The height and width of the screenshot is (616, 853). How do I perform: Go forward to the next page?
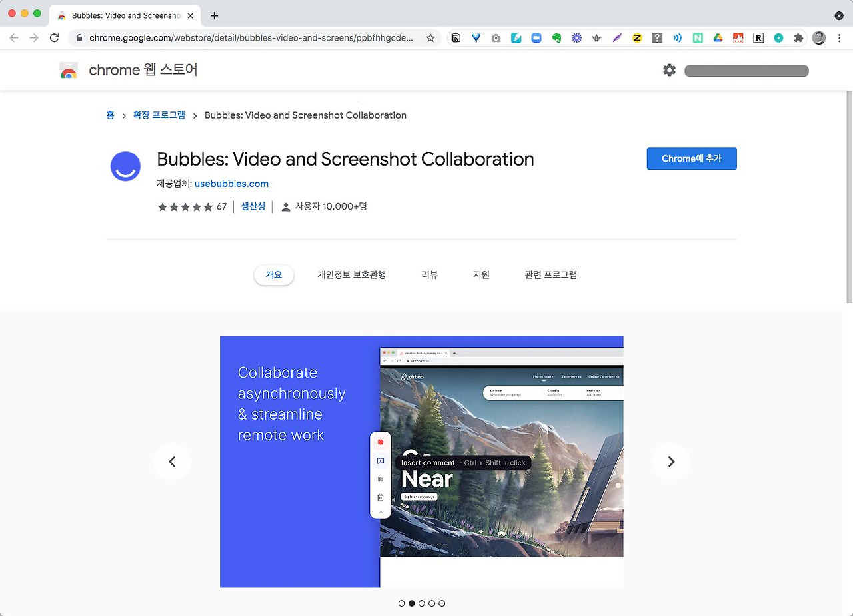pyautogui.click(x=34, y=38)
